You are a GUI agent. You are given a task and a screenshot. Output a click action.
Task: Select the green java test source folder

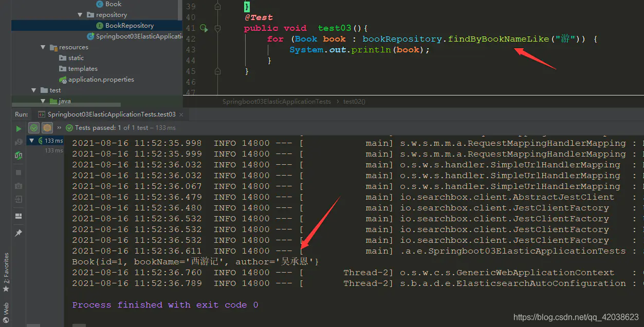click(60, 101)
